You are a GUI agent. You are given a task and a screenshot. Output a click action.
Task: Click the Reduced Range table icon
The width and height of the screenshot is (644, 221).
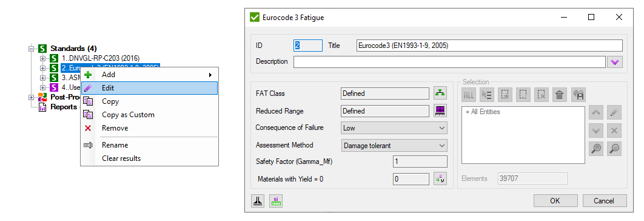[440, 111]
